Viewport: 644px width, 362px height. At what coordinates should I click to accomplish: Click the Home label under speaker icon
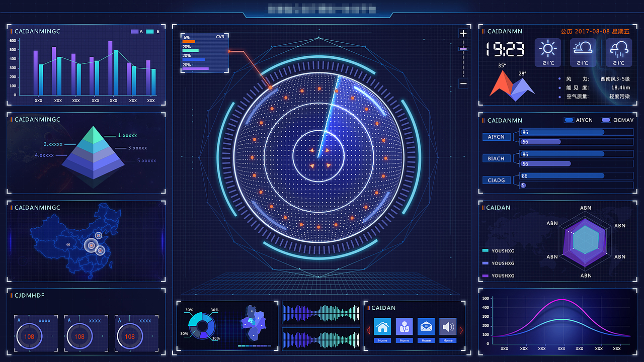click(448, 340)
